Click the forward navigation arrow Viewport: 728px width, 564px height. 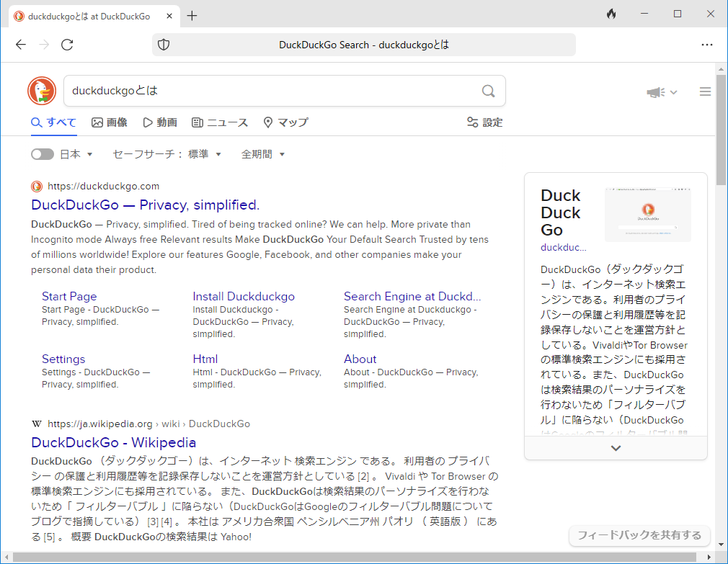click(x=44, y=45)
